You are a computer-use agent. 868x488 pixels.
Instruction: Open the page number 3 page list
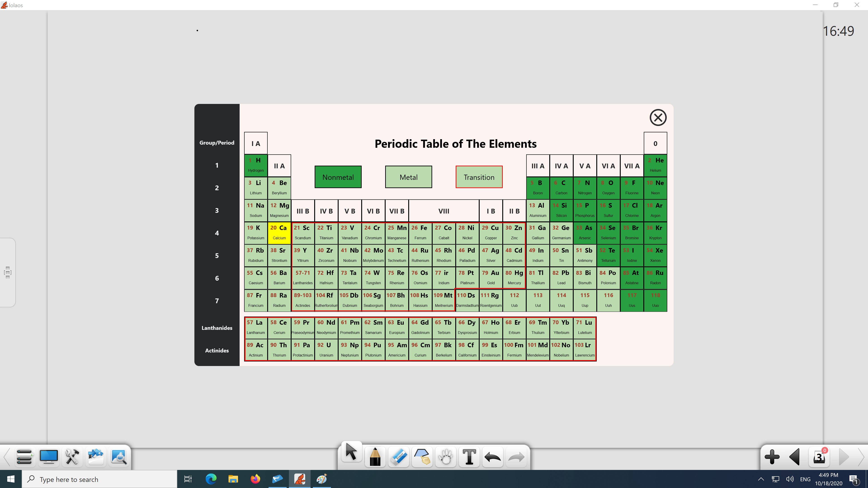(x=819, y=457)
